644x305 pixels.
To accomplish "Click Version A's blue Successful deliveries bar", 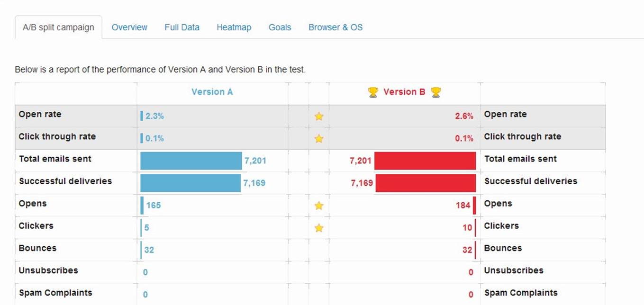I will [190, 183].
